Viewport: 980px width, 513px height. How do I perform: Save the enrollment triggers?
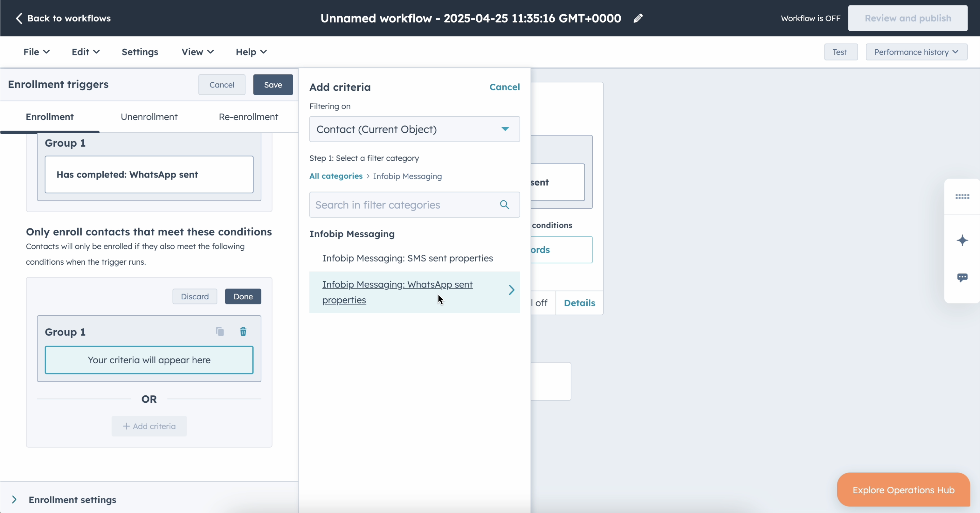pyautogui.click(x=273, y=85)
